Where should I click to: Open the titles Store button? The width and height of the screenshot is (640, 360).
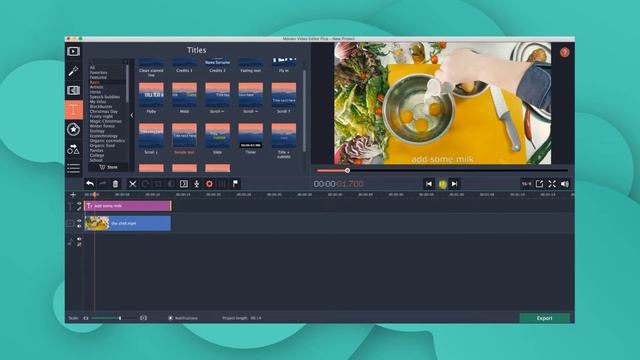(109, 167)
